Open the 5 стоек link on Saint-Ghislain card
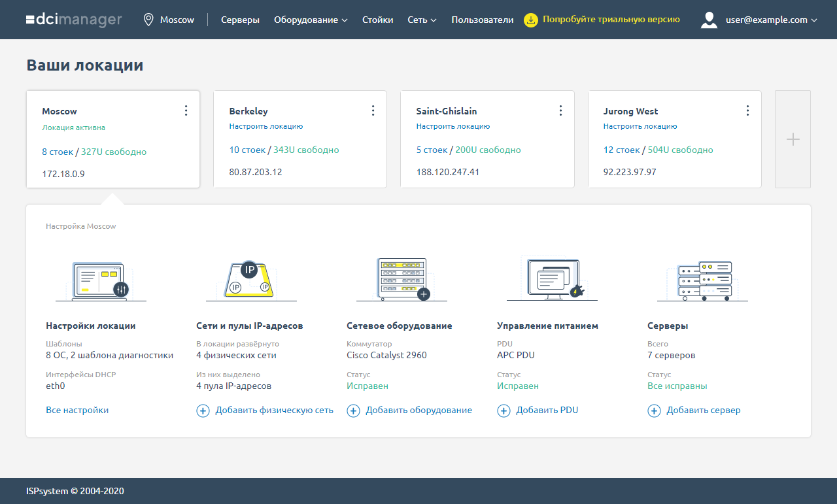The width and height of the screenshot is (837, 504). pos(432,150)
